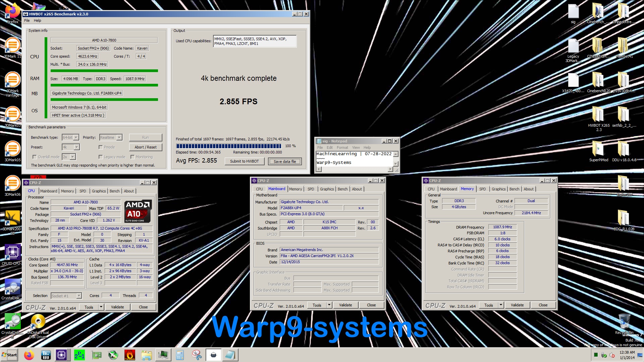Select the Recycle Bin icon

[624, 324]
